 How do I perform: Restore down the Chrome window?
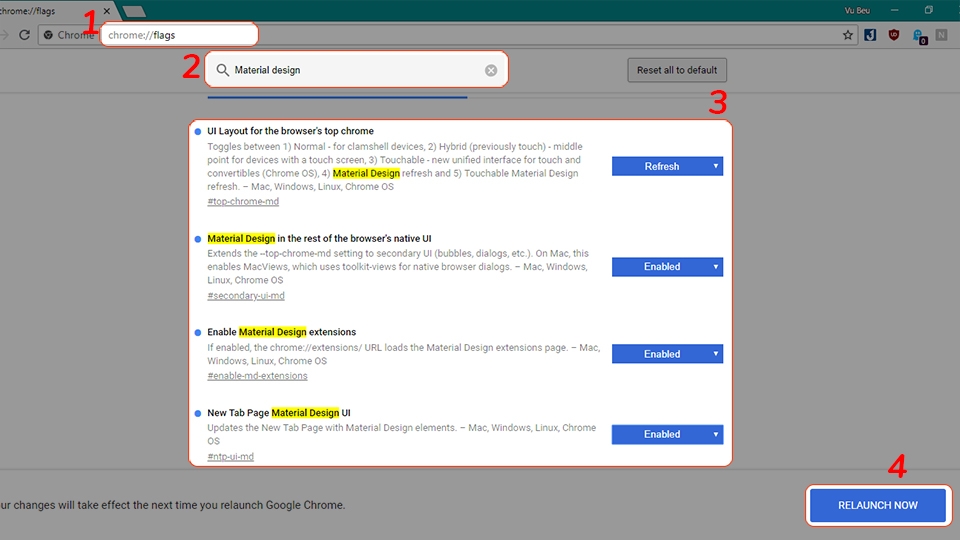pos(929,10)
